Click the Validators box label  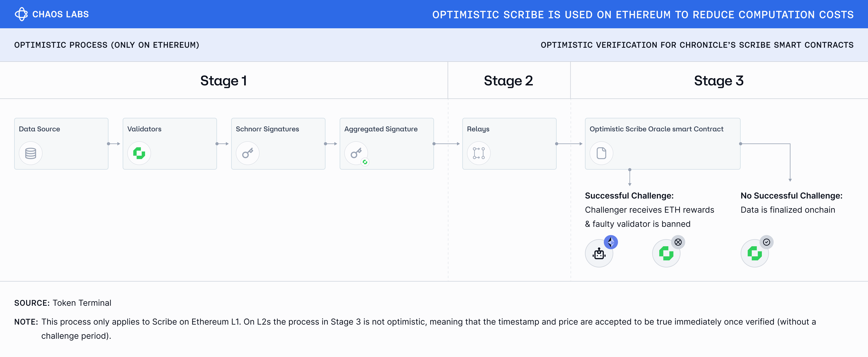pos(144,129)
